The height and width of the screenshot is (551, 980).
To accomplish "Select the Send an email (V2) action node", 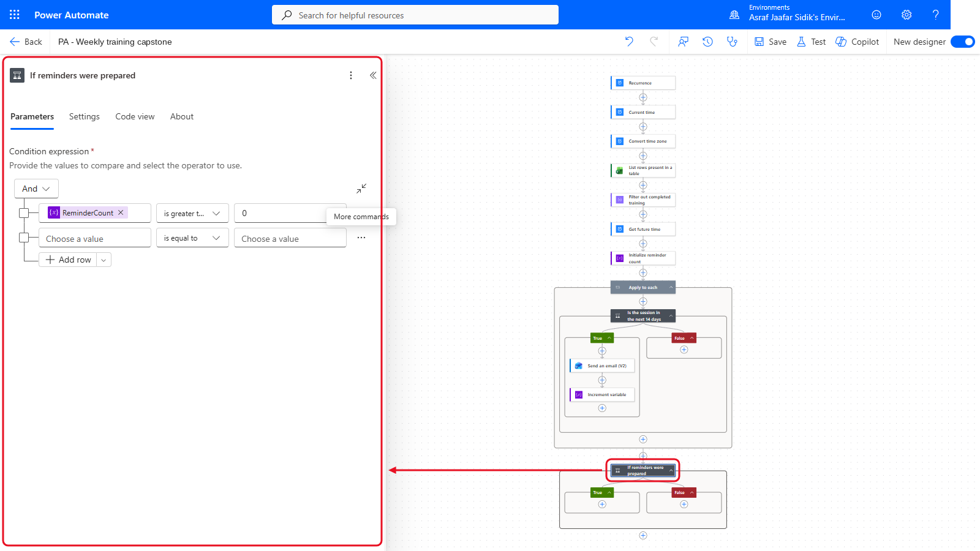I will (602, 365).
